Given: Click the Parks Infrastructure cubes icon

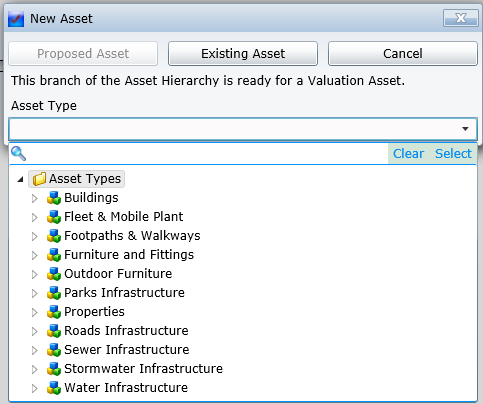Looking at the screenshot, I should [x=54, y=293].
